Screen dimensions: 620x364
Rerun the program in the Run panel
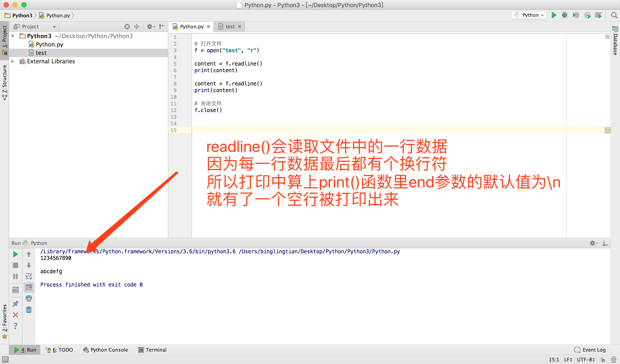pyautogui.click(x=15, y=254)
